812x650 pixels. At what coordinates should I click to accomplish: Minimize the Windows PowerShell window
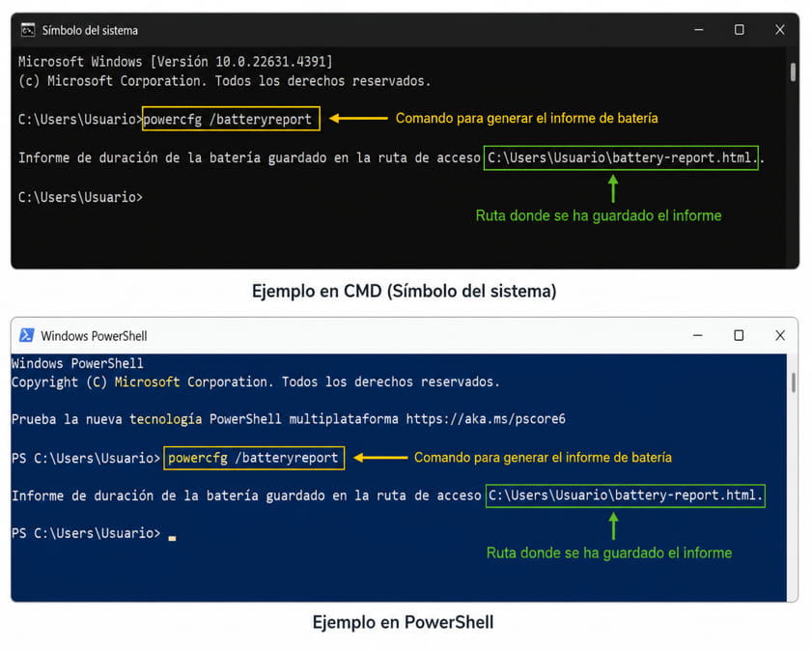tap(697, 335)
